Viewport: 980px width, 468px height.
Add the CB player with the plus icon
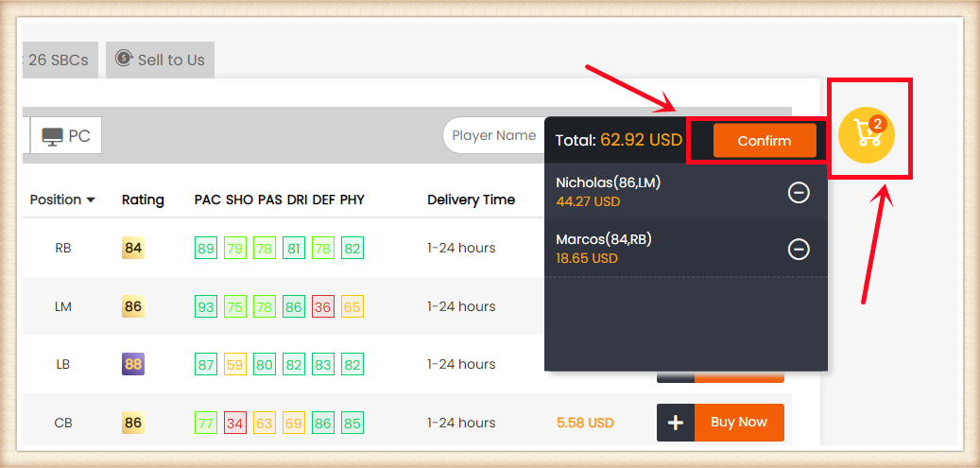tap(676, 423)
